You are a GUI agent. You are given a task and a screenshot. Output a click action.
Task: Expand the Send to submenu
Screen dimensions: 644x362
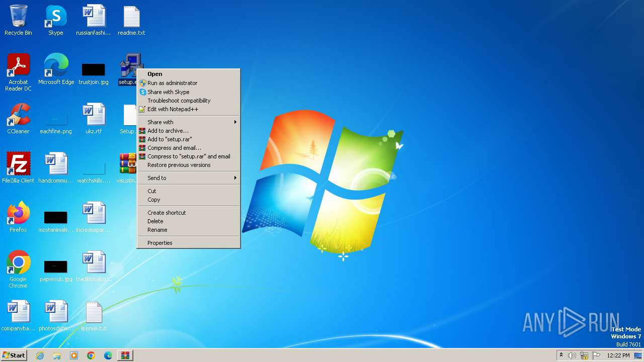coord(189,178)
